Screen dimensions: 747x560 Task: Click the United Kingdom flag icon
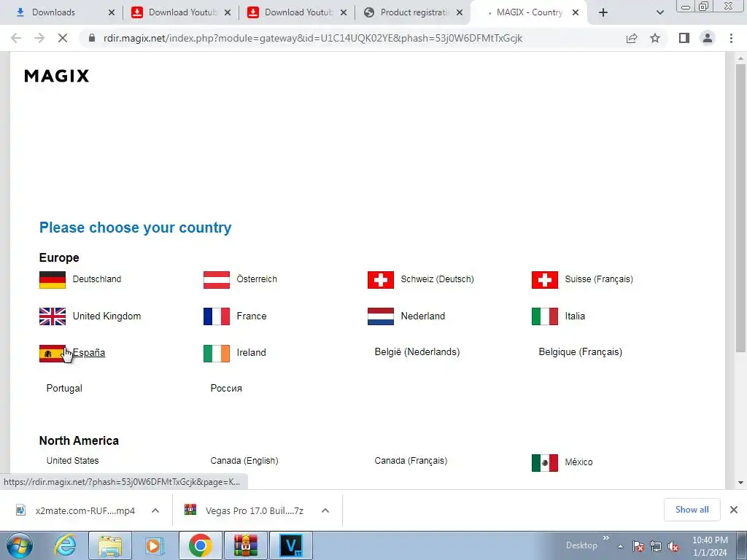click(x=53, y=316)
